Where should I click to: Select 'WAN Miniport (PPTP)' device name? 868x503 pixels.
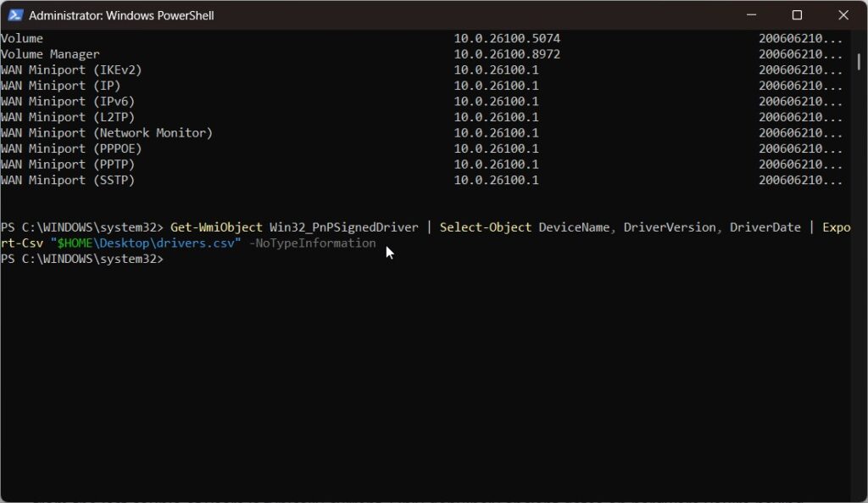pos(68,165)
